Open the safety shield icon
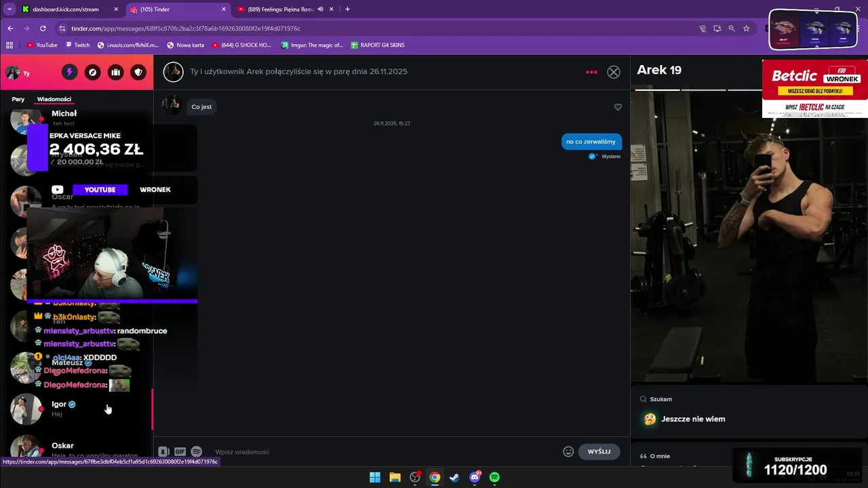Screen dimensions: 868x488 (x=138, y=73)
